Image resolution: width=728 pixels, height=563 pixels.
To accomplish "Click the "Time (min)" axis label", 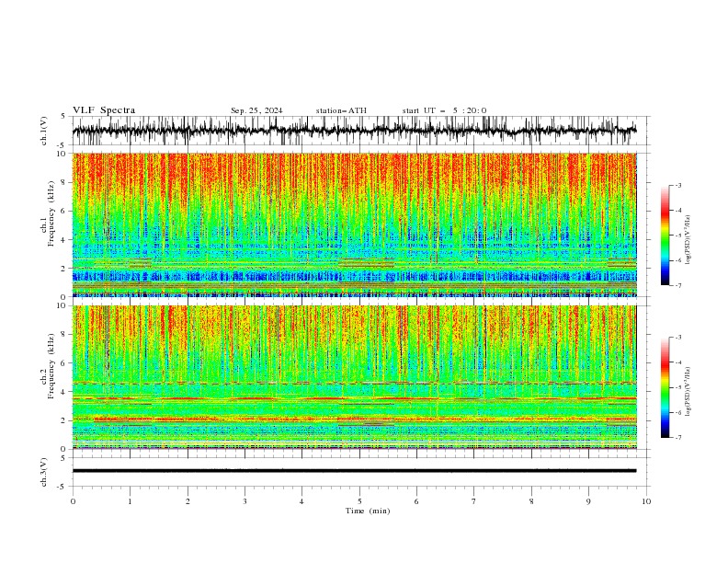I will pyautogui.click(x=368, y=511).
